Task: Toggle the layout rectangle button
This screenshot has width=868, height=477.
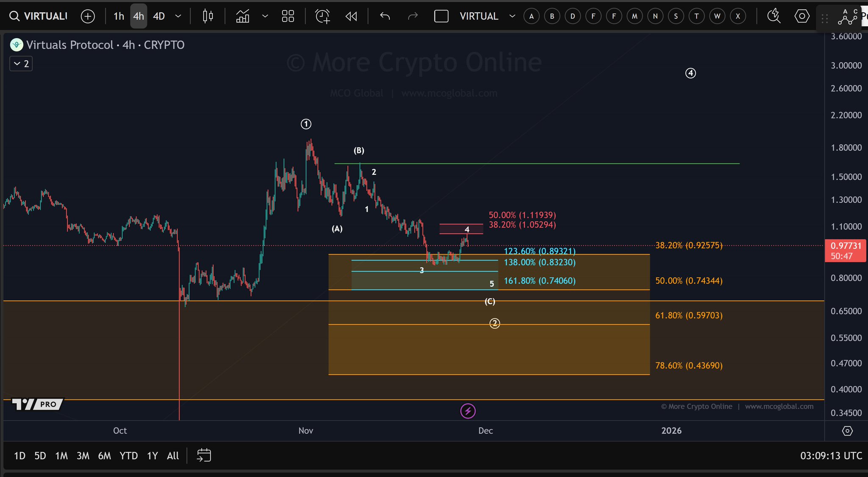Action: tap(441, 16)
